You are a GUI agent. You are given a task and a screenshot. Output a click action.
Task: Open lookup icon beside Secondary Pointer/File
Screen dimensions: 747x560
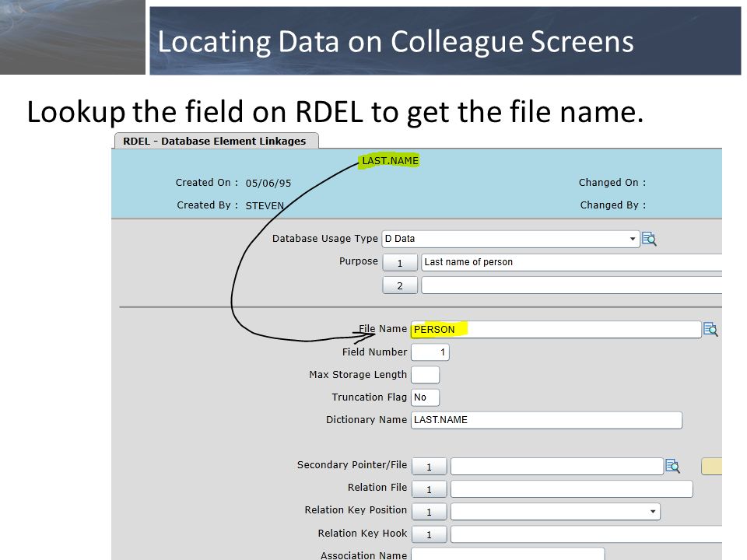tap(672, 466)
